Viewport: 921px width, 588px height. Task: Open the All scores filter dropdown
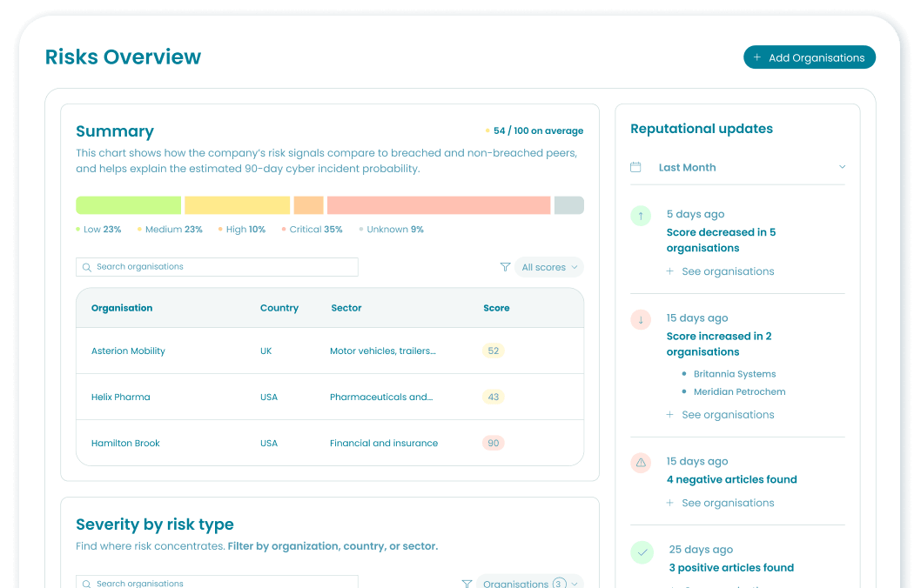[x=548, y=267]
